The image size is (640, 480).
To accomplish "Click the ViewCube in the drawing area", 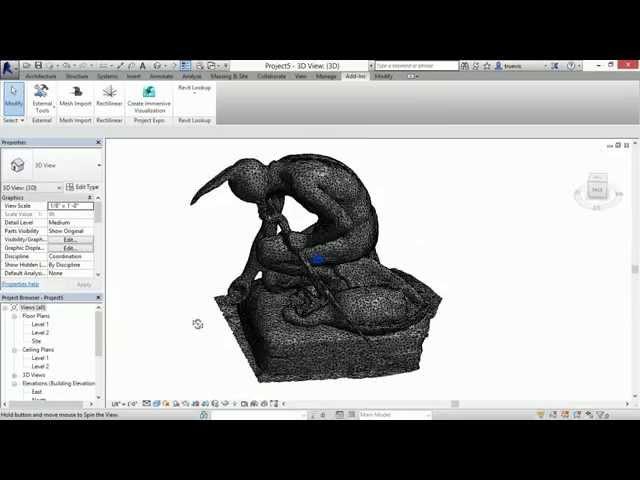I will click(x=597, y=189).
